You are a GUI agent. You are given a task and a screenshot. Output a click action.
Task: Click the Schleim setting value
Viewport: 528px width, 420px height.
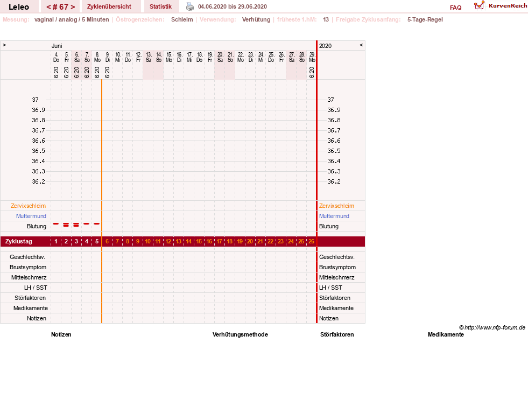[182, 19]
